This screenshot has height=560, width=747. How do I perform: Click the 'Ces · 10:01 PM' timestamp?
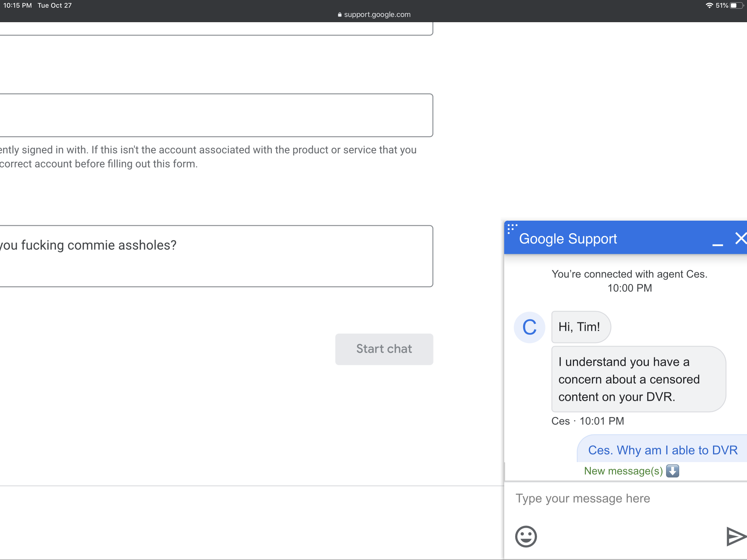tap(588, 421)
